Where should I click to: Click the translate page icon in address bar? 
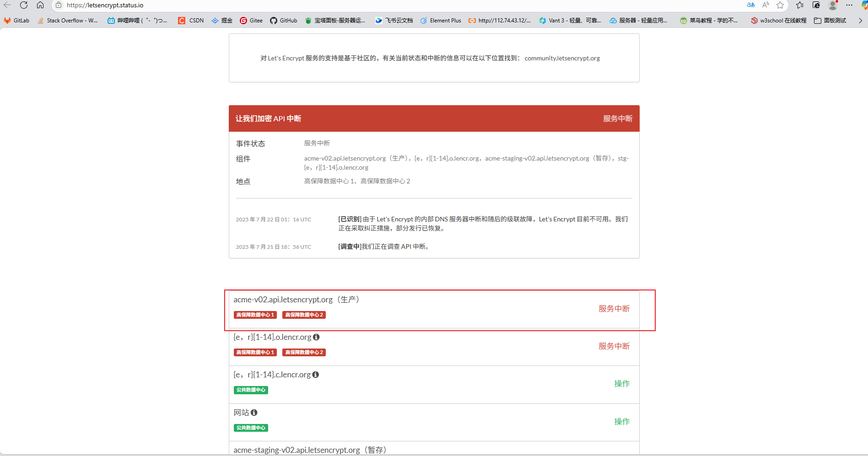click(x=751, y=5)
